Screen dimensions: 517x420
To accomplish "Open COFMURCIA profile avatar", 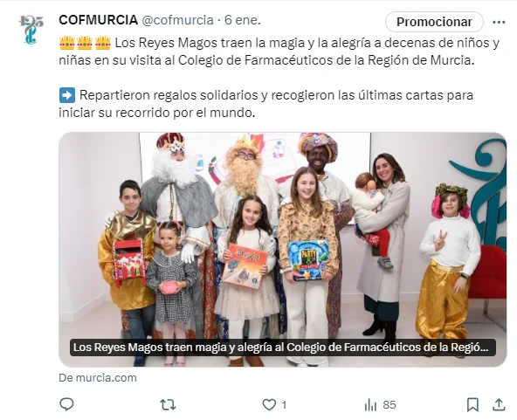I will (x=31, y=30).
